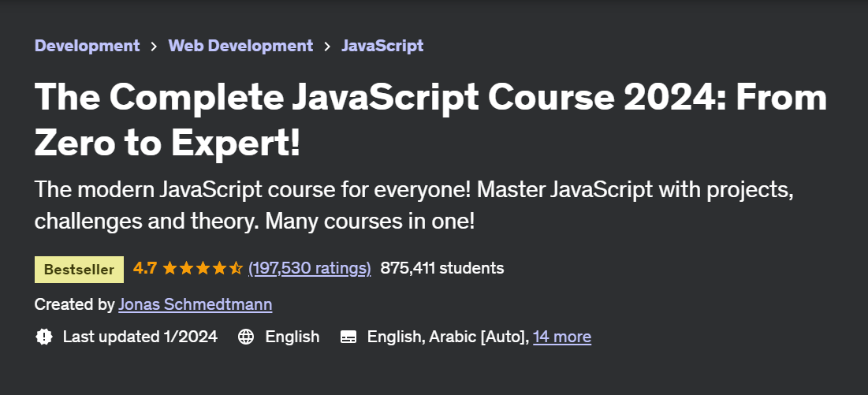Screen dimensions: 868x395
Task: Click the yellow Bestseller badge
Action: pyautogui.click(x=79, y=270)
